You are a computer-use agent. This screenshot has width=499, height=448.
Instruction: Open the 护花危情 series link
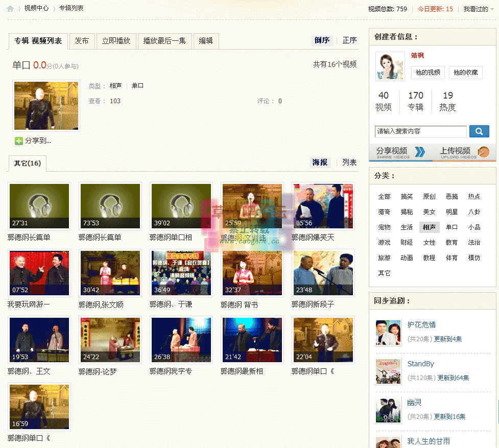click(x=421, y=325)
